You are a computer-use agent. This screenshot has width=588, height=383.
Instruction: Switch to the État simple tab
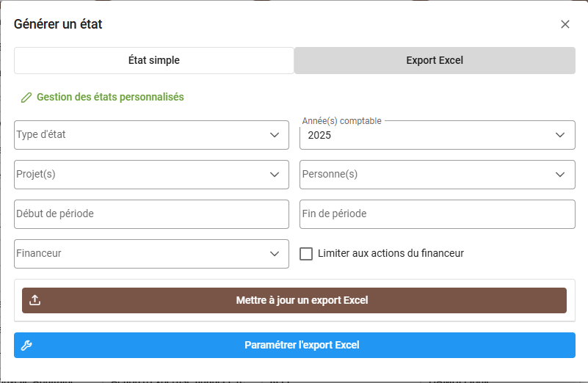tap(154, 61)
